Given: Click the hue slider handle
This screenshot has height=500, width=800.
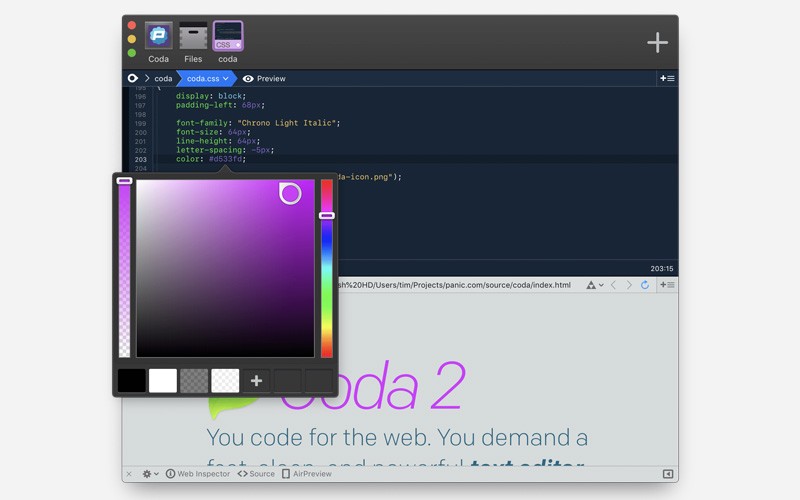Looking at the screenshot, I should 327,216.
